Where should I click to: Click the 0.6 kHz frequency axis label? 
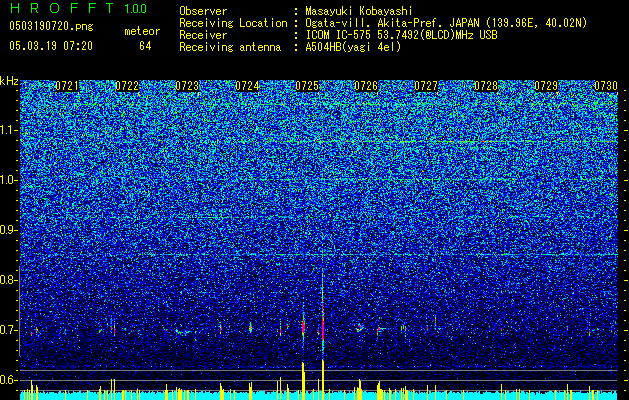click(x=8, y=380)
